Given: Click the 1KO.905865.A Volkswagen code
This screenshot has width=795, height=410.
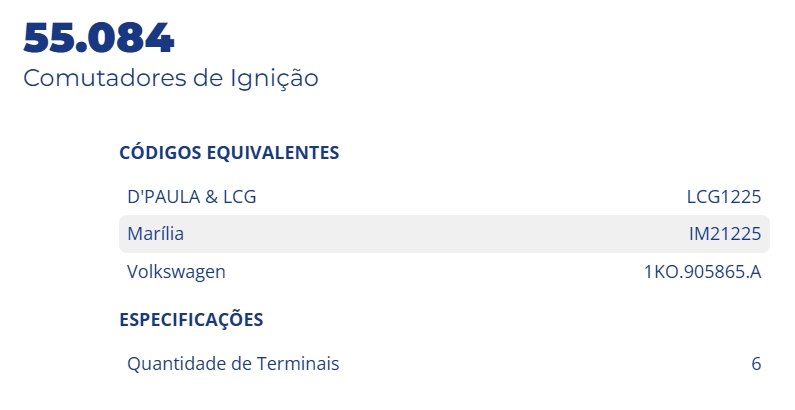Looking at the screenshot, I should click(x=703, y=272).
